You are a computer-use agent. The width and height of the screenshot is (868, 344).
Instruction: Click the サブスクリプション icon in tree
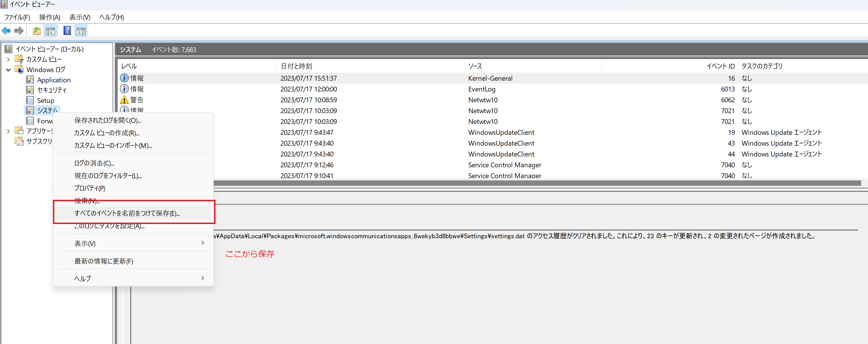pos(19,141)
